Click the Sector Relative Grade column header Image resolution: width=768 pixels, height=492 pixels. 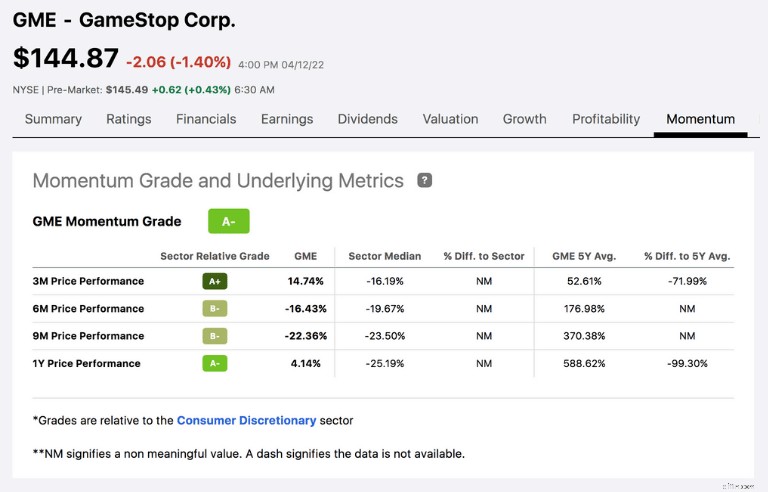point(215,256)
